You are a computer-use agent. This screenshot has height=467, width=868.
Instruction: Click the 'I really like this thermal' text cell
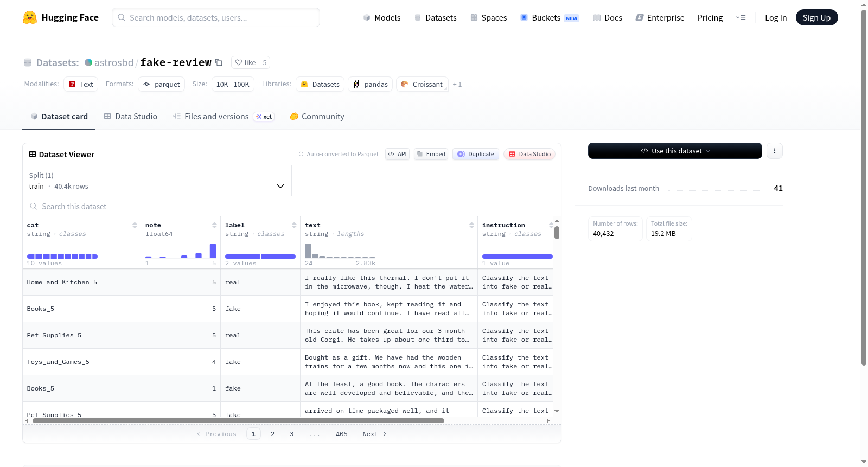point(389,282)
